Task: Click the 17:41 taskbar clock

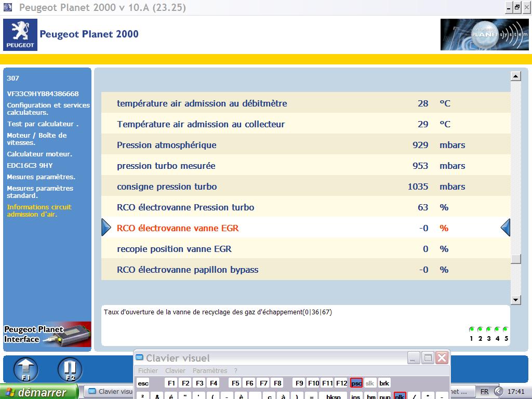Action: (x=516, y=392)
